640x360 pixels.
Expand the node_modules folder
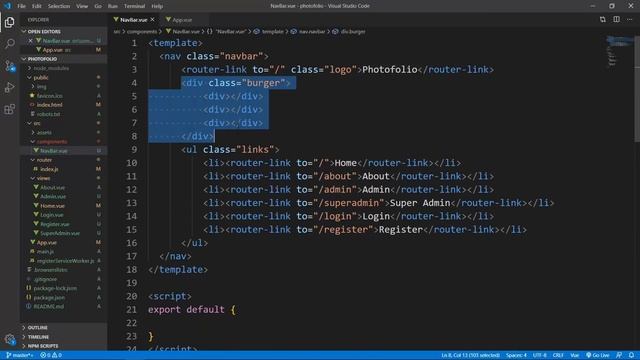(x=51, y=68)
